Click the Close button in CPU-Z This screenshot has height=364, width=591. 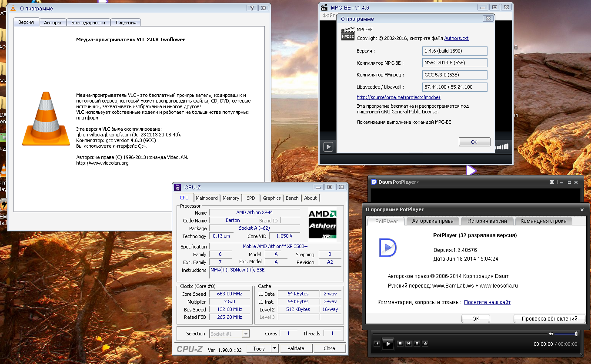point(330,348)
